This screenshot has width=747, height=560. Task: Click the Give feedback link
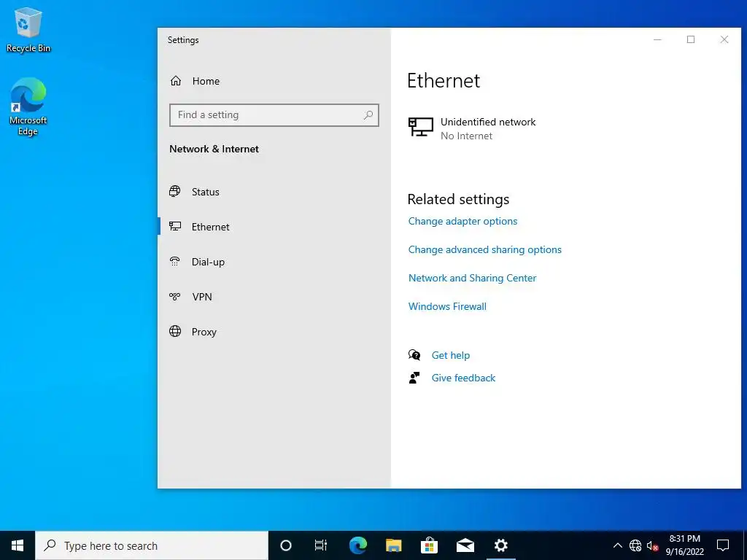pos(463,378)
